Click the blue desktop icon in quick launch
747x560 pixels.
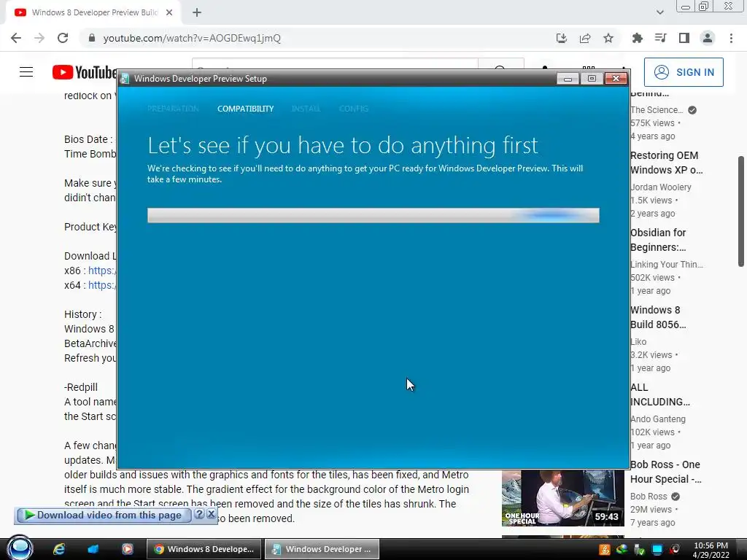coord(93,549)
